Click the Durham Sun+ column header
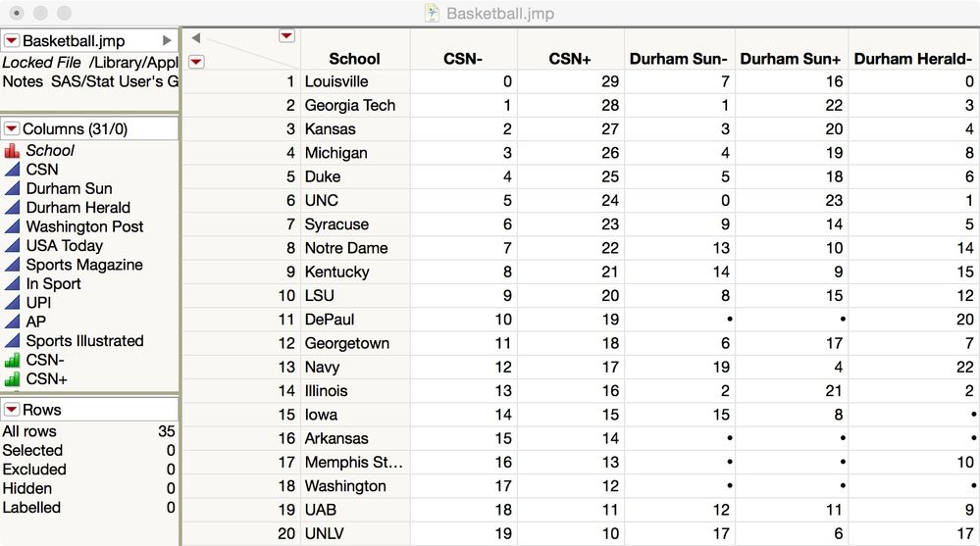 tap(791, 59)
